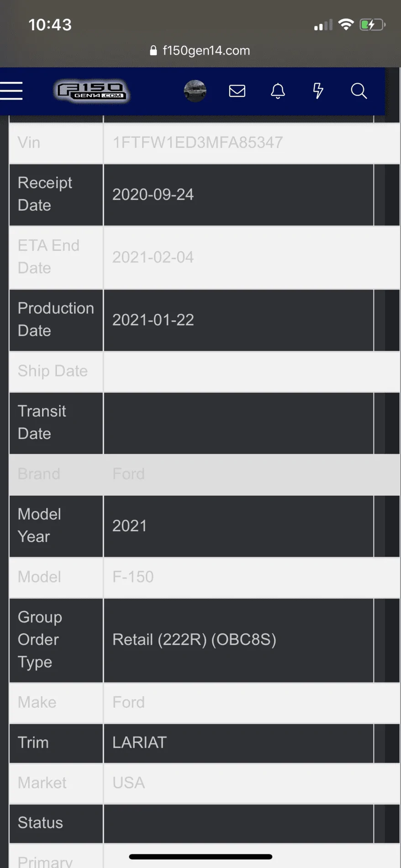Tap the Wi-Fi status icon
The height and width of the screenshot is (868, 401).
tap(346, 24)
